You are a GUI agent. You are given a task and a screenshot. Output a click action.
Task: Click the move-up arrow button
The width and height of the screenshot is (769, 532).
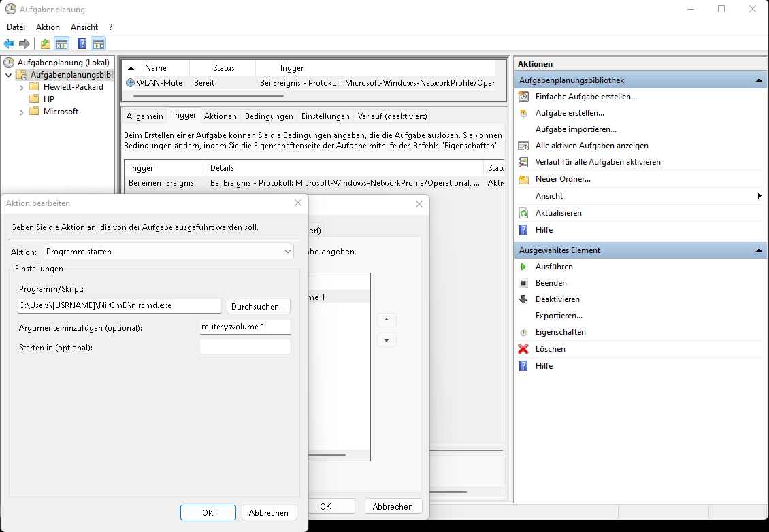coord(387,320)
